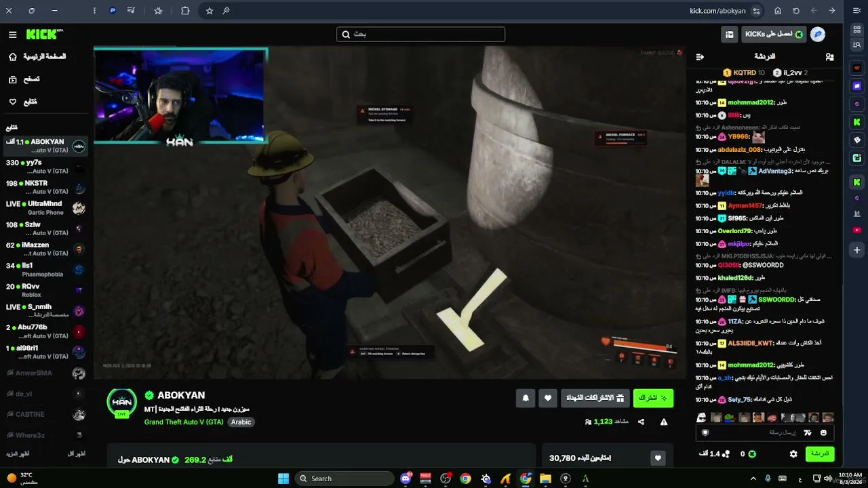Open the user profile avatar menu
This screenshot has height=488, width=868.
click(x=818, y=35)
